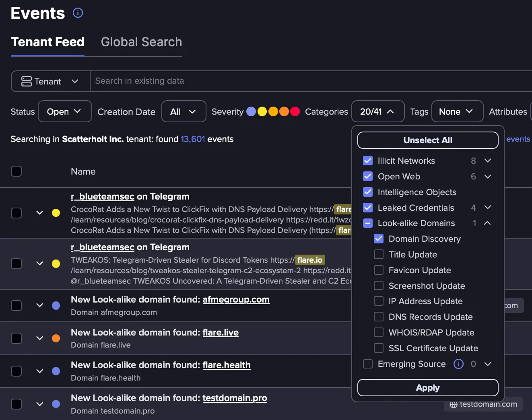Select the Tenant Feed tab

click(x=47, y=42)
